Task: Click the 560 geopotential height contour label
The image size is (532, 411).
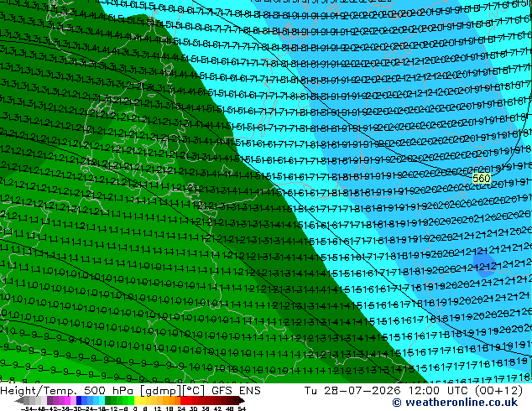Action: [481, 179]
